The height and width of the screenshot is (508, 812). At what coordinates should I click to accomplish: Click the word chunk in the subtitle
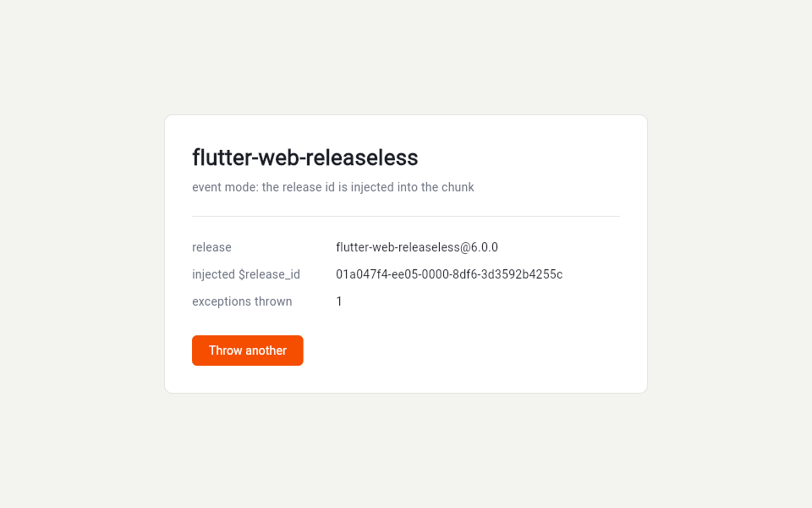pos(458,187)
